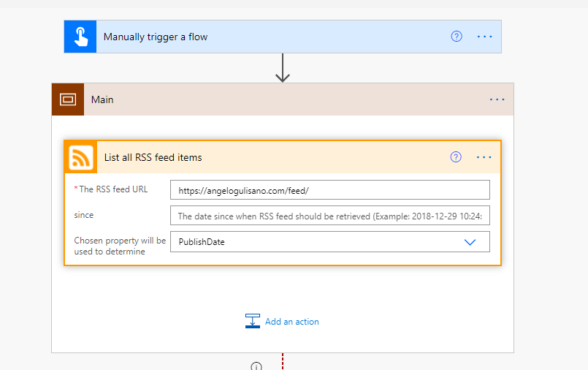Focus the since date input field

point(330,216)
